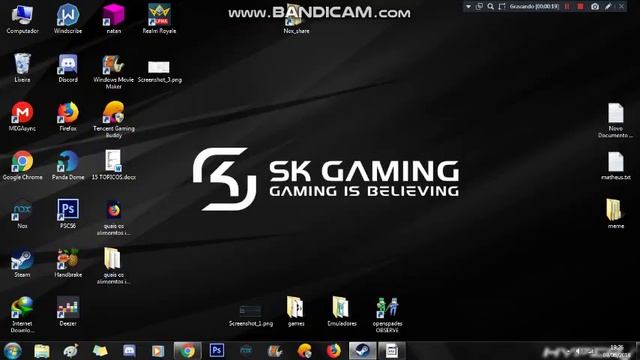Open the Handbrake desktop shortcut
This screenshot has height=360, width=640.
tap(68, 262)
